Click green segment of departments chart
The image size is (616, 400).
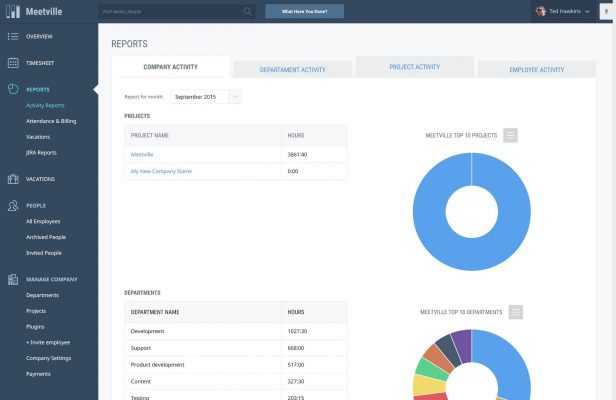[x=431, y=369]
